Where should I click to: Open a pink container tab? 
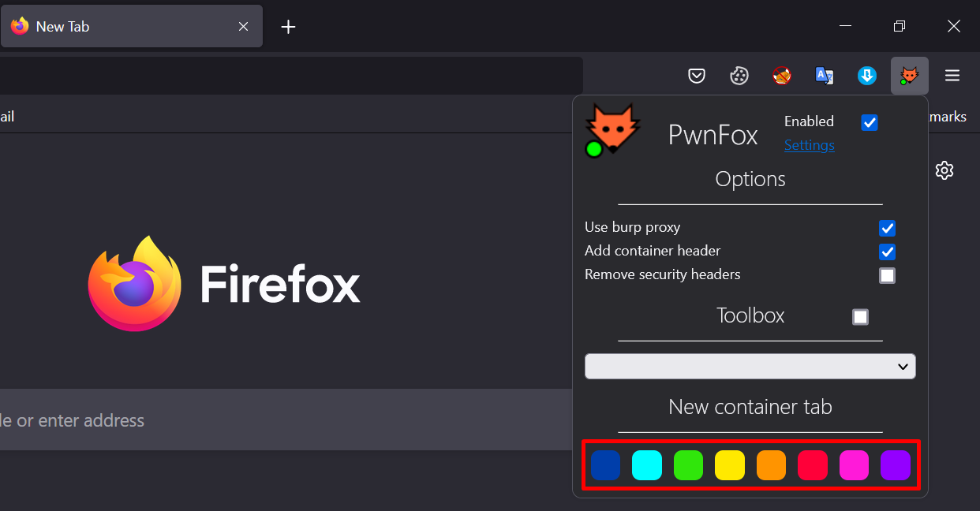pos(855,465)
